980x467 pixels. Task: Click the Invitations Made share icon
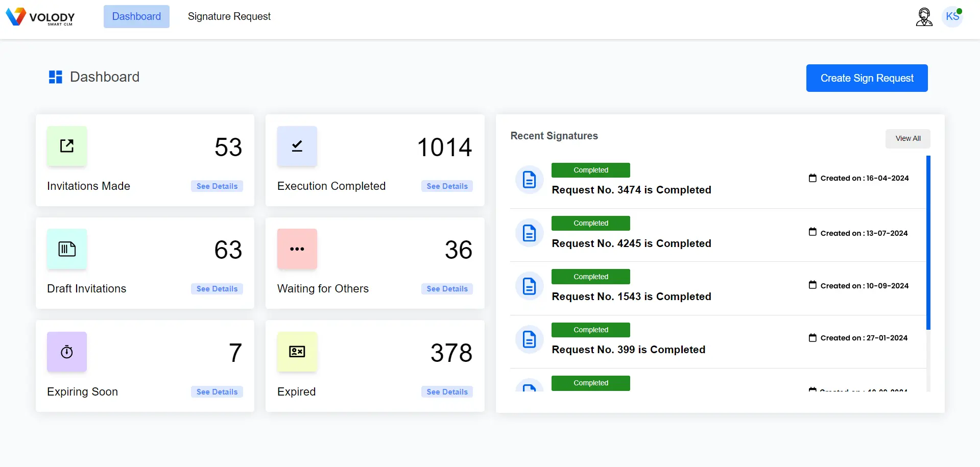click(x=67, y=146)
